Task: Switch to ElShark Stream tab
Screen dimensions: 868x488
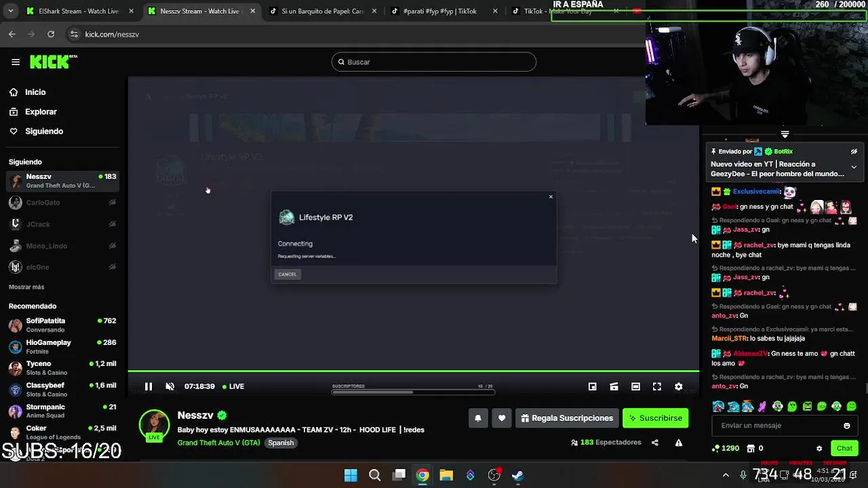Action: 78,12
